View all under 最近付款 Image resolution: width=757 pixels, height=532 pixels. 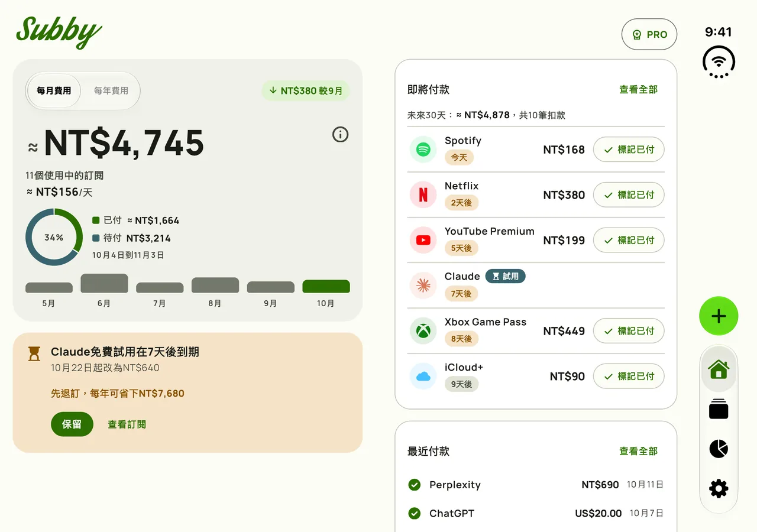click(x=638, y=451)
